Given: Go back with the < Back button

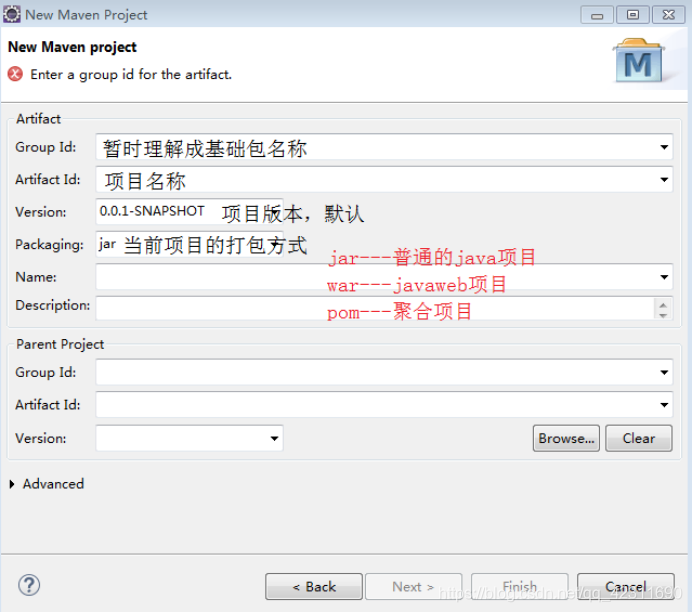Looking at the screenshot, I should [314, 586].
